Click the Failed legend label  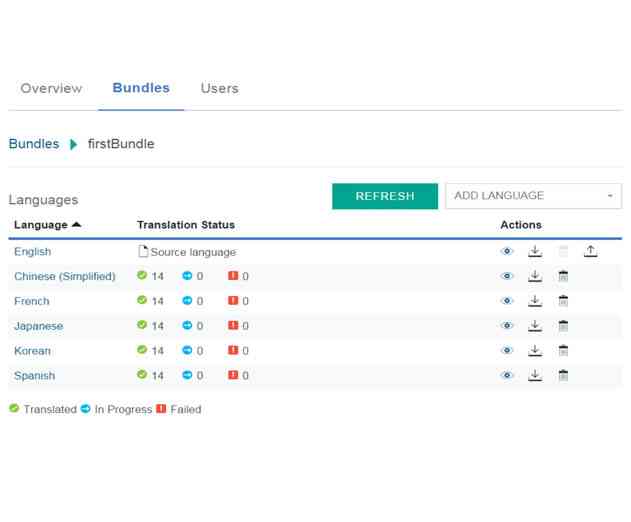(x=186, y=409)
